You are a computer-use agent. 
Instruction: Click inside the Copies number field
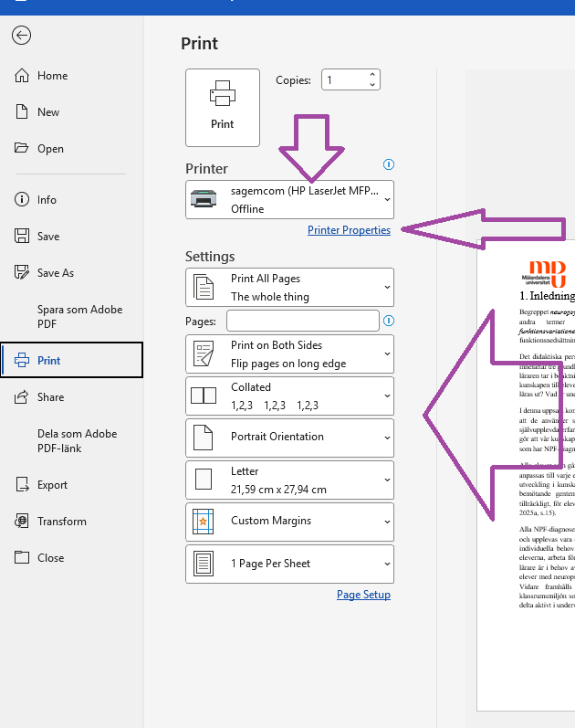(x=344, y=79)
